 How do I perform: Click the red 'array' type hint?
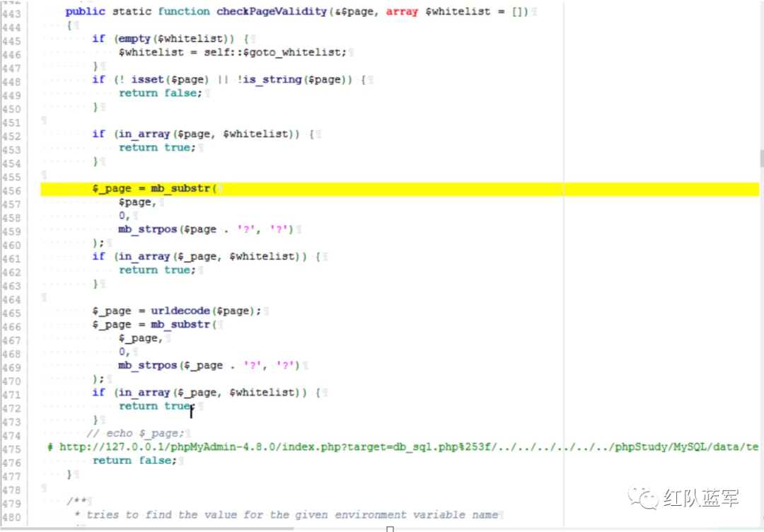pyautogui.click(x=402, y=12)
